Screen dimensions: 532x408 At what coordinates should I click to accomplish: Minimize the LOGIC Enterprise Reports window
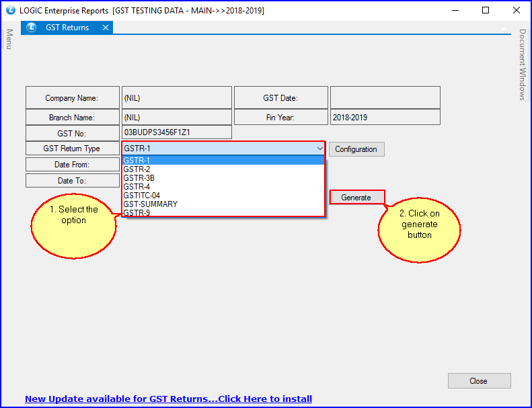pyautogui.click(x=455, y=10)
